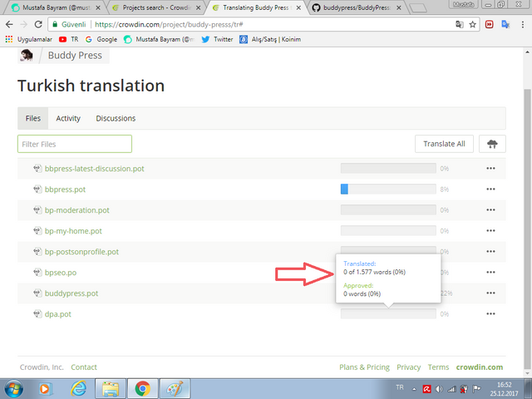Click the crowdin.com footer link

pyautogui.click(x=480, y=367)
